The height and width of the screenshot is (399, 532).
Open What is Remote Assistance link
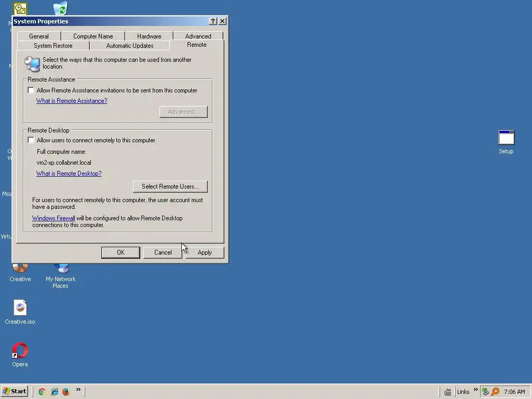(72, 101)
